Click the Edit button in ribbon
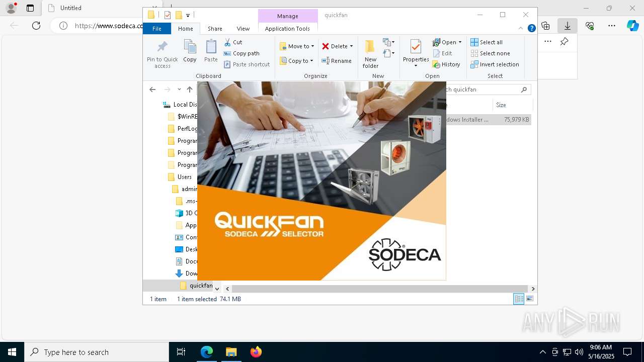This screenshot has width=644, height=362. tap(442, 53)
